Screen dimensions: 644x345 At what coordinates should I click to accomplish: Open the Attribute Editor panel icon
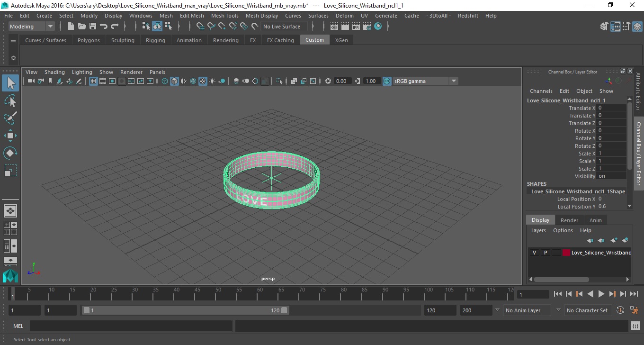coord(615,27)
